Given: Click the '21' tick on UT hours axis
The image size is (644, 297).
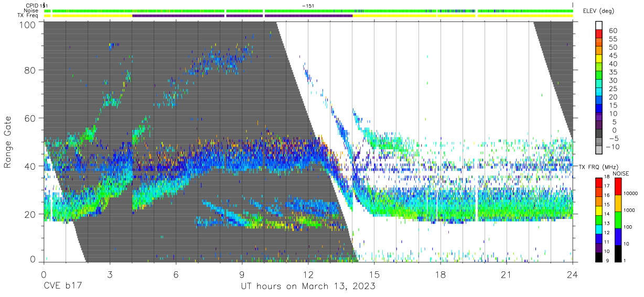Looking at the screenshot, I should coord(506,274).
